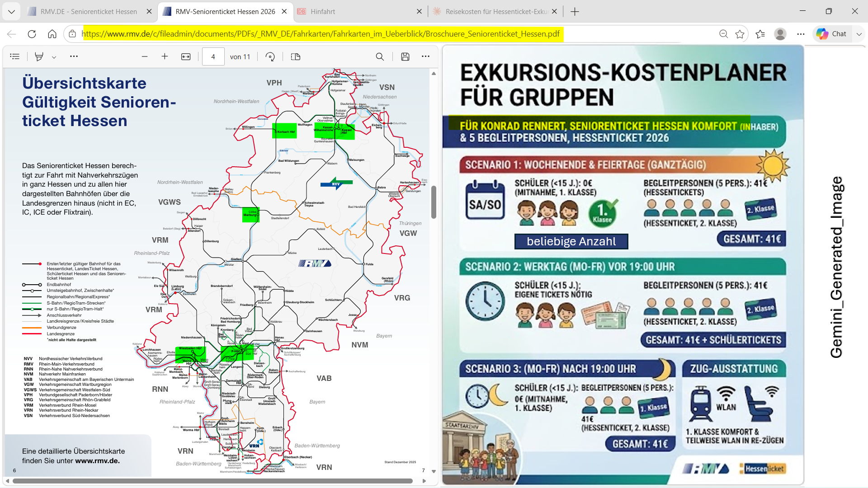
Task: Minimize the browser window
Action: point(802,11)
